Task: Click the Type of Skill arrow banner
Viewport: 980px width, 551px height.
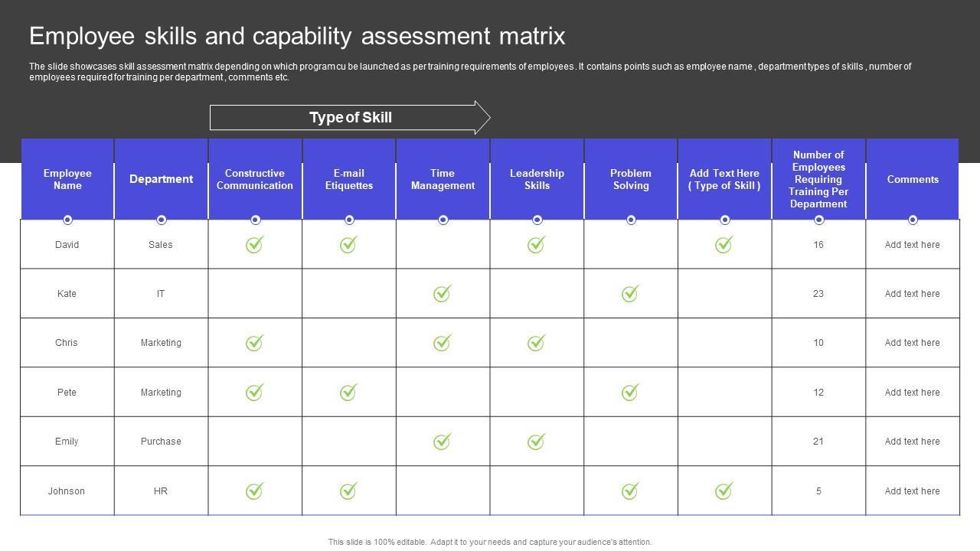Action: pyautogui.click(x=350, y=118)
